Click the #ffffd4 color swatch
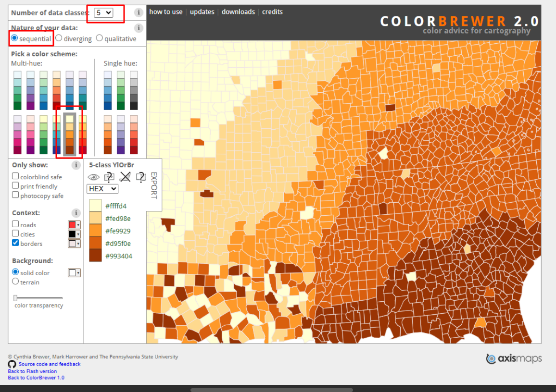The image size is (556, 392). click(95, 206)
